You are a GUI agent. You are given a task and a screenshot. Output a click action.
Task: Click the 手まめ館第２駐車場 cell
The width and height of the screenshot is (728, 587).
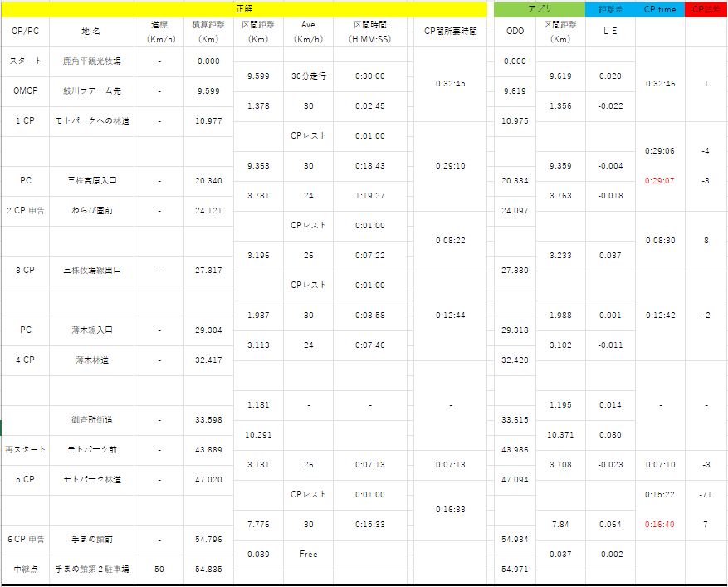coord(91,569)
